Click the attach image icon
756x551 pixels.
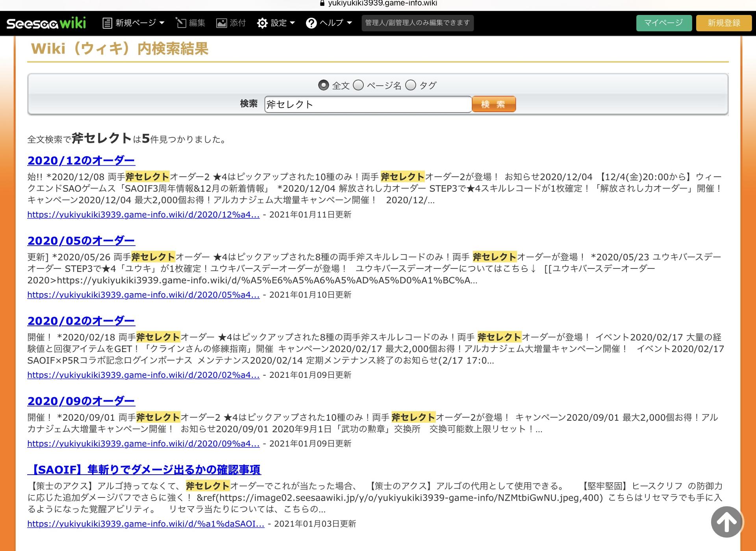click(222, 23)
